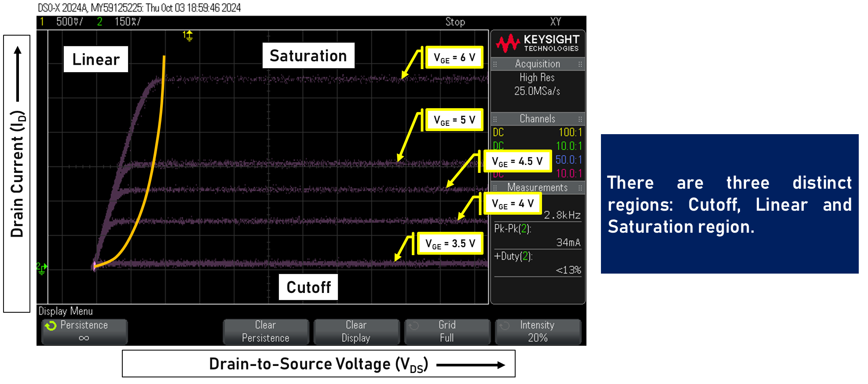Expand the Acquisition panel header
The height and width of the screenshot is (384, 868).
pos(538,64)
